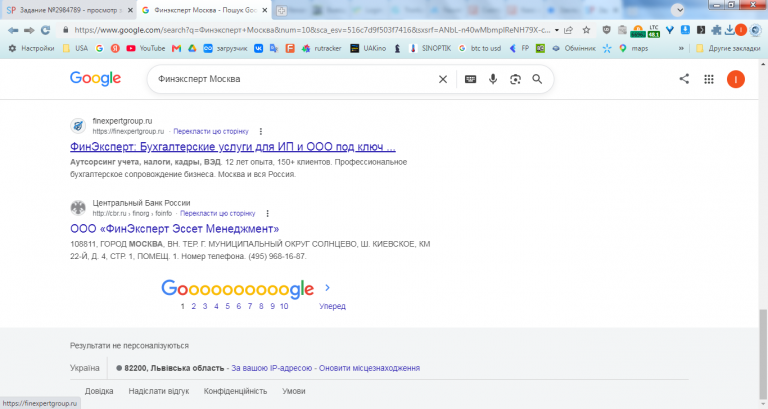Go to results page 2
The height and width of the screenshot is (409, 768).
click(193, 306)
